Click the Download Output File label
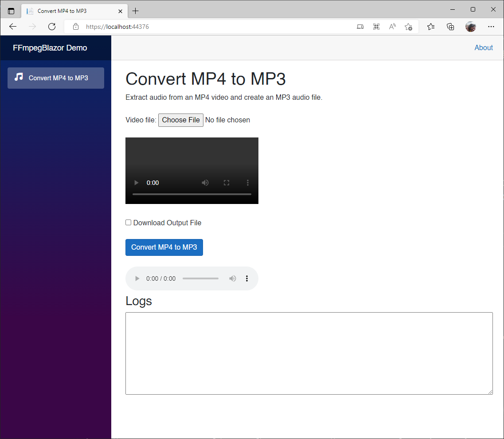This screenshot has height=439, width=504. 167,223
